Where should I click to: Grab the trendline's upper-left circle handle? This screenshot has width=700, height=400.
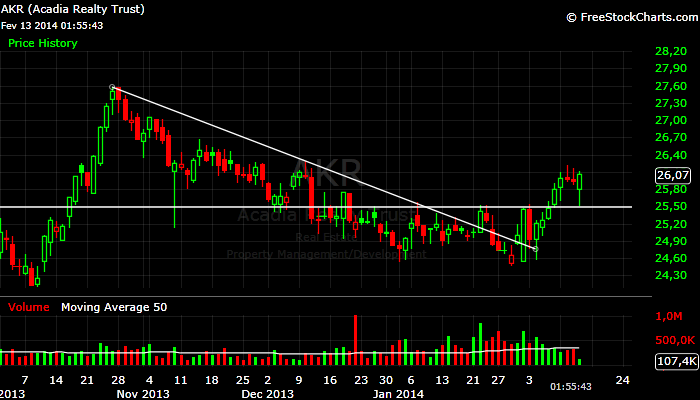pyautogui.click(x=112, y=87)
